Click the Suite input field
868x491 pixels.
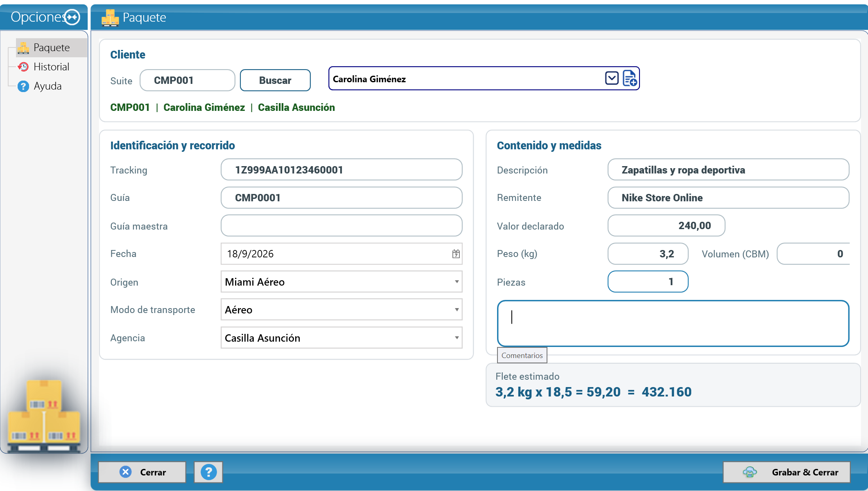tap(188, 80)
